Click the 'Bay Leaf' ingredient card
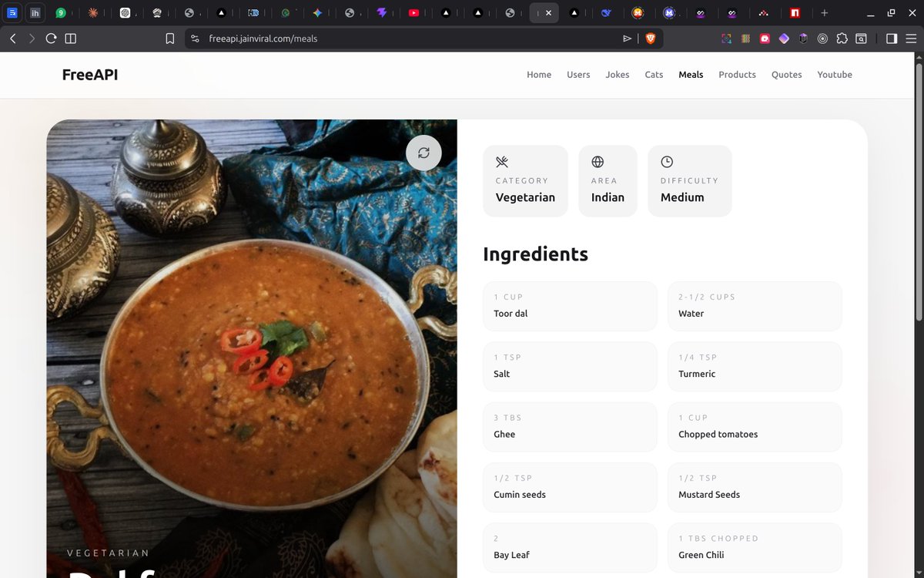Screen dimensions: 924x578 coord(570,547)
